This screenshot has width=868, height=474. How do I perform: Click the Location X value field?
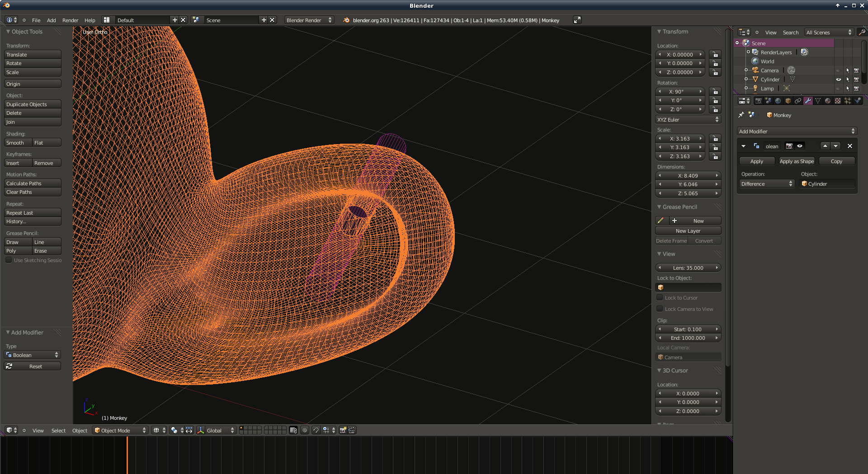click(x=680, y=55)
